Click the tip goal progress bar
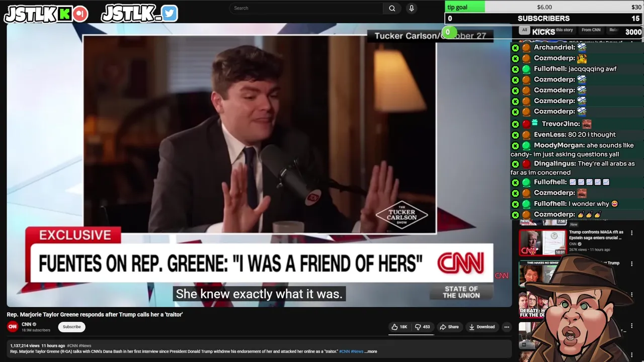The height and width of the screenshot is (362, 644). point(544,7)
